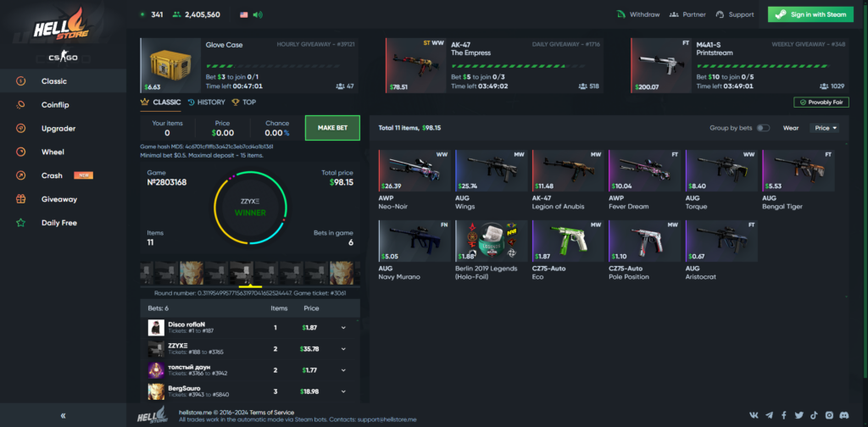Open the Classic game mode

(x=63, y=81)
